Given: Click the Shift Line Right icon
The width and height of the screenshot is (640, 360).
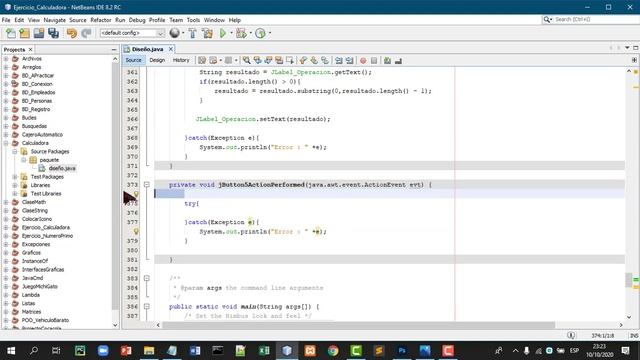Looking at the screenshot, I should 349,60.
